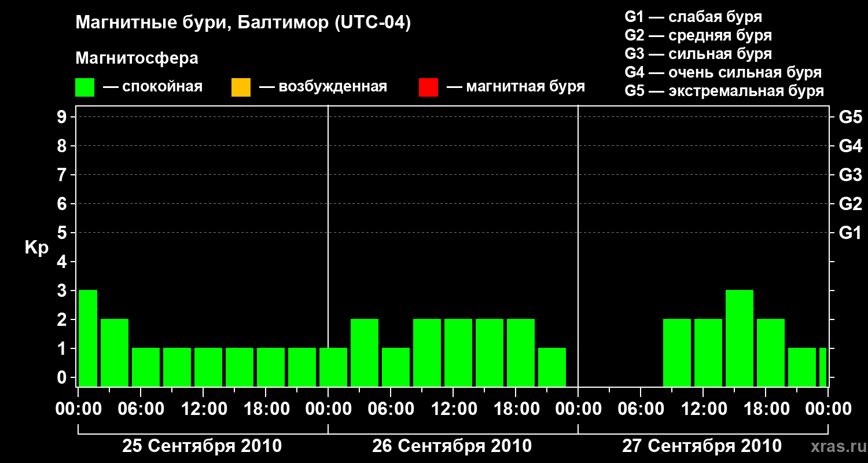Click the '18:00' time label under 27 September

[766, 409]
